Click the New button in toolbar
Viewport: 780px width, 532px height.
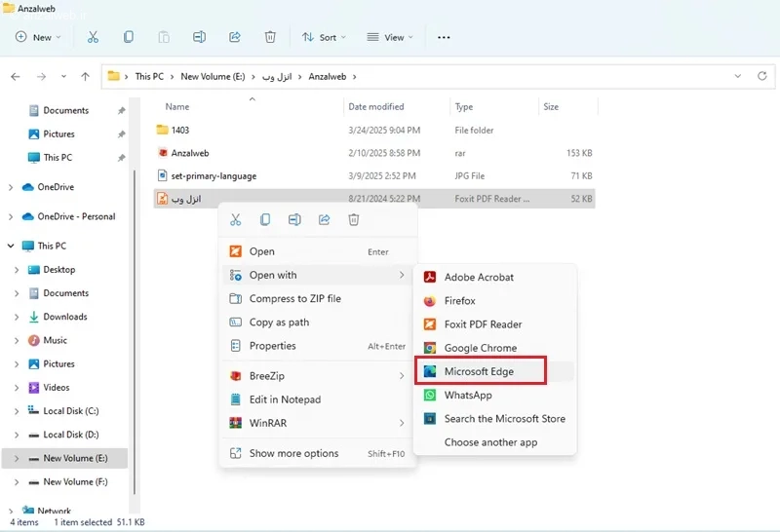(x=38, y=37)
